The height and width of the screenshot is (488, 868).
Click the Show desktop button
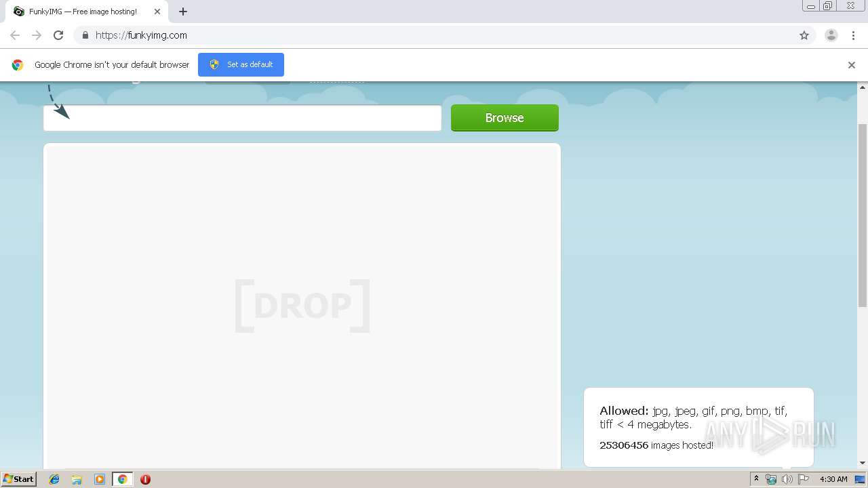point(860,479)
